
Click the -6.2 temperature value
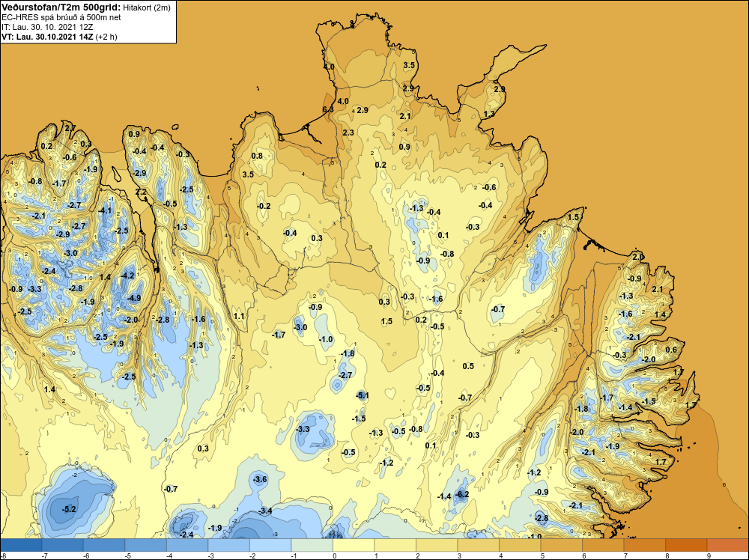(462, 494)
